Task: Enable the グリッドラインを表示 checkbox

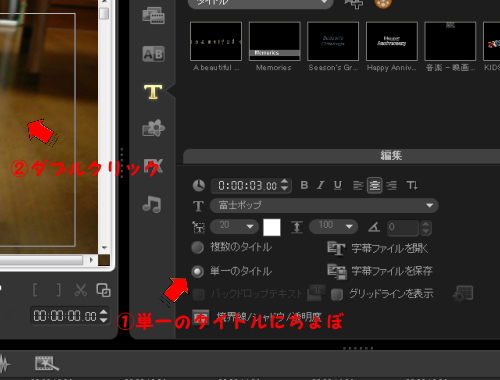Action: click(x=337, y=294)
